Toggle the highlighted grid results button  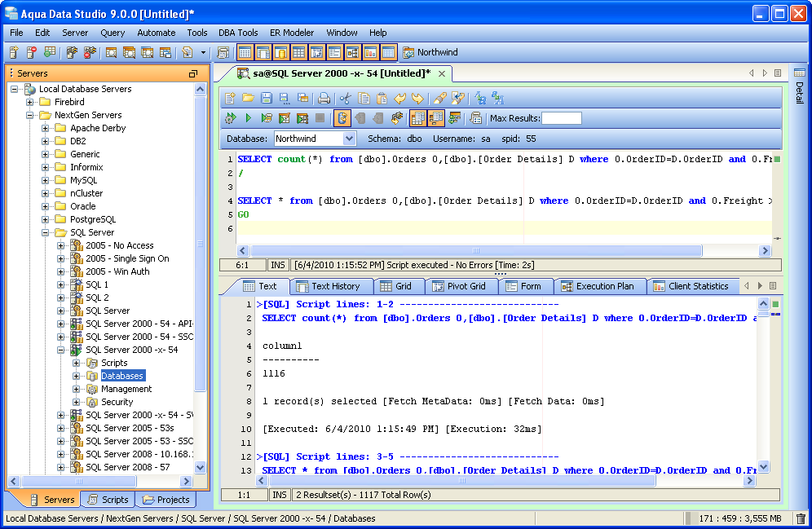click(418, 118)
